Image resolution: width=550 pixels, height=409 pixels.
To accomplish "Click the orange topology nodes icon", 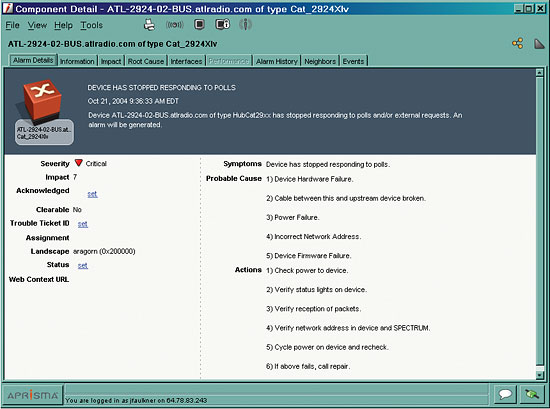I will tap(518, 43).
